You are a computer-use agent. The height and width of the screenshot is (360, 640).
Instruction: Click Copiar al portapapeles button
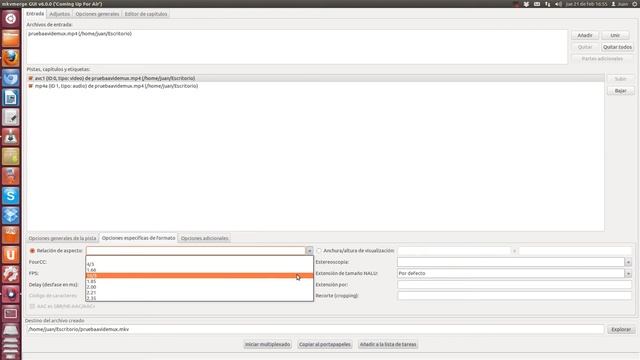[325, 344]
